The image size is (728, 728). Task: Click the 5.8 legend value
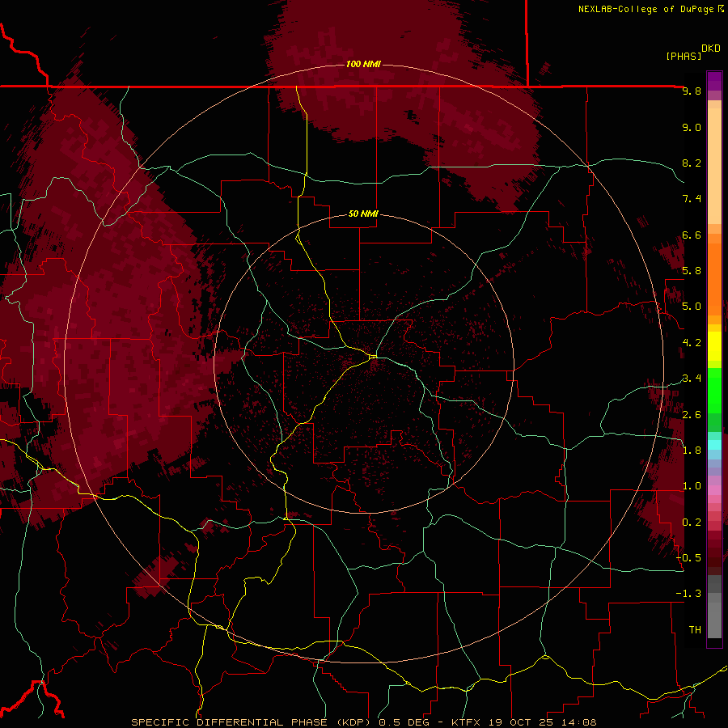coord(692,271)
